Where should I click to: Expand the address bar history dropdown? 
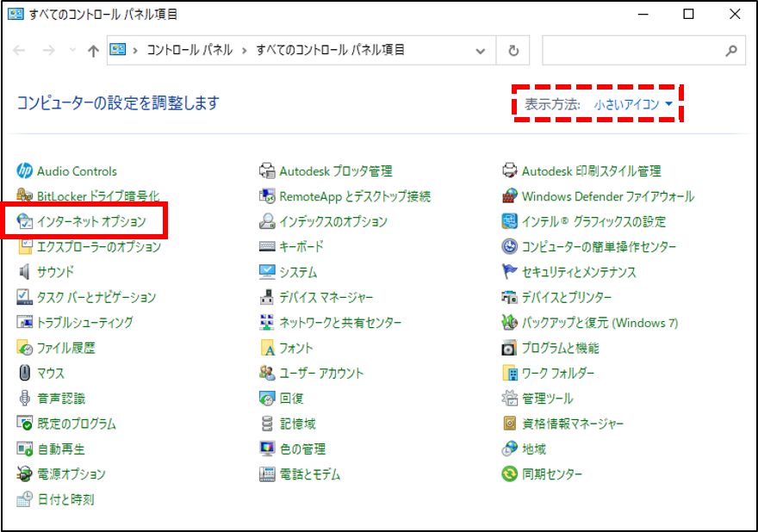click(x=480, y=50)
